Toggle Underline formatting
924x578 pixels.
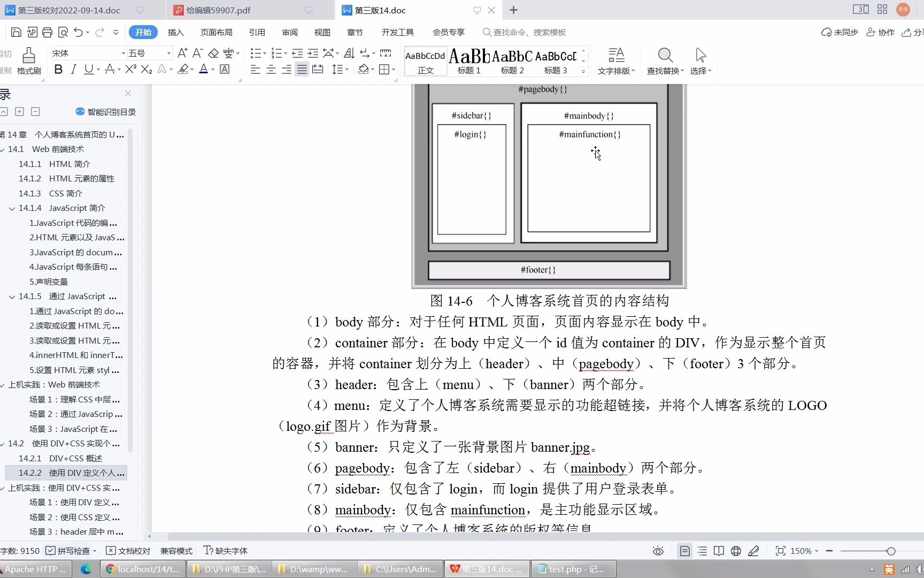click(89, 69)
